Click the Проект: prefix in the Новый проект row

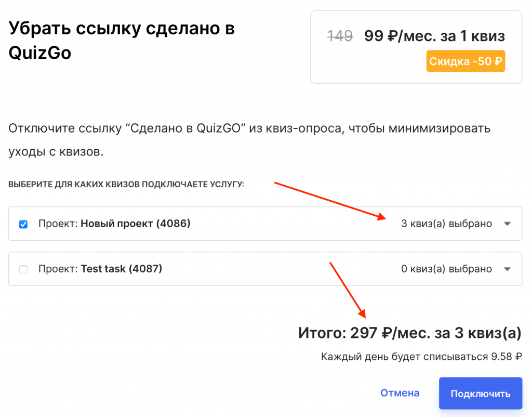[58, 224]
